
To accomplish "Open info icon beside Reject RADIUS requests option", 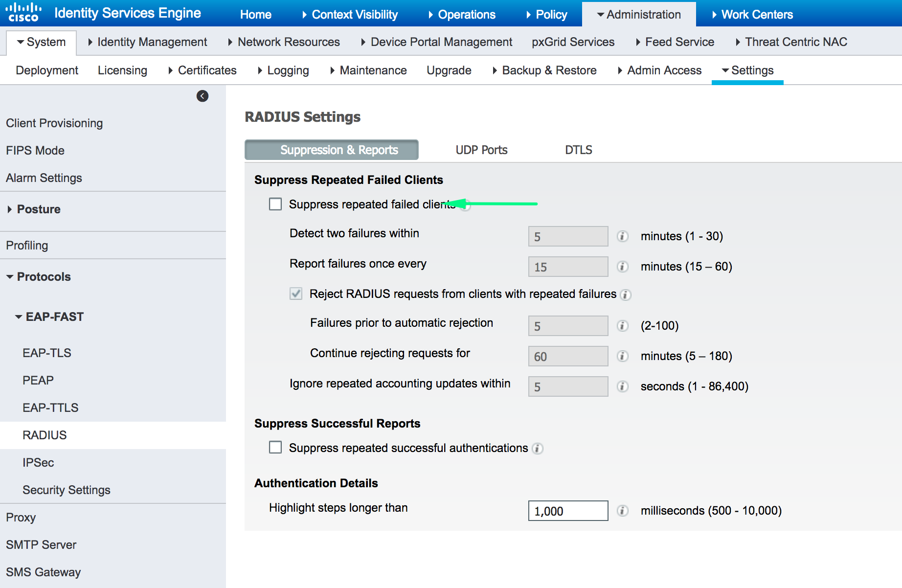I will 626,294.
